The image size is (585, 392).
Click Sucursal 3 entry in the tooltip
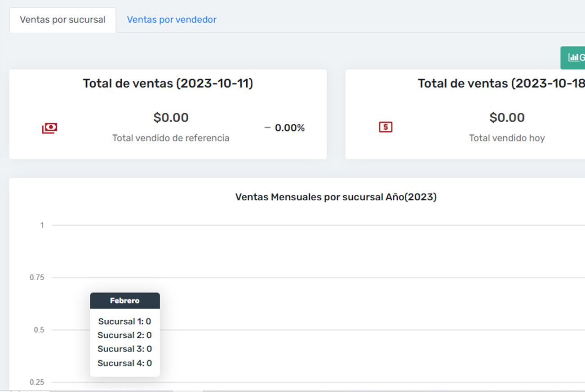tap(125, 349)
